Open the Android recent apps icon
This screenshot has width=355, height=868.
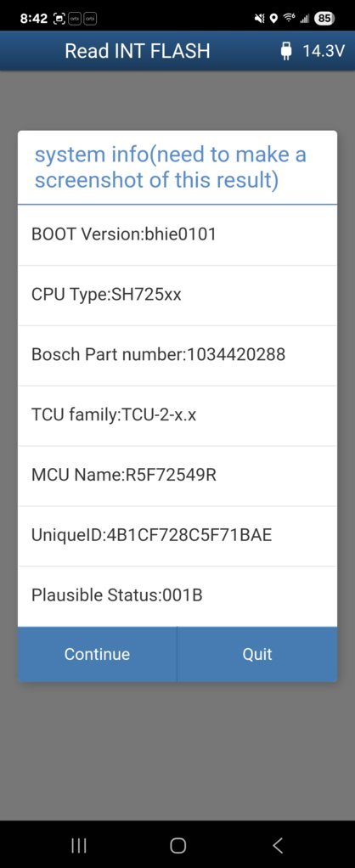[79, 845]
